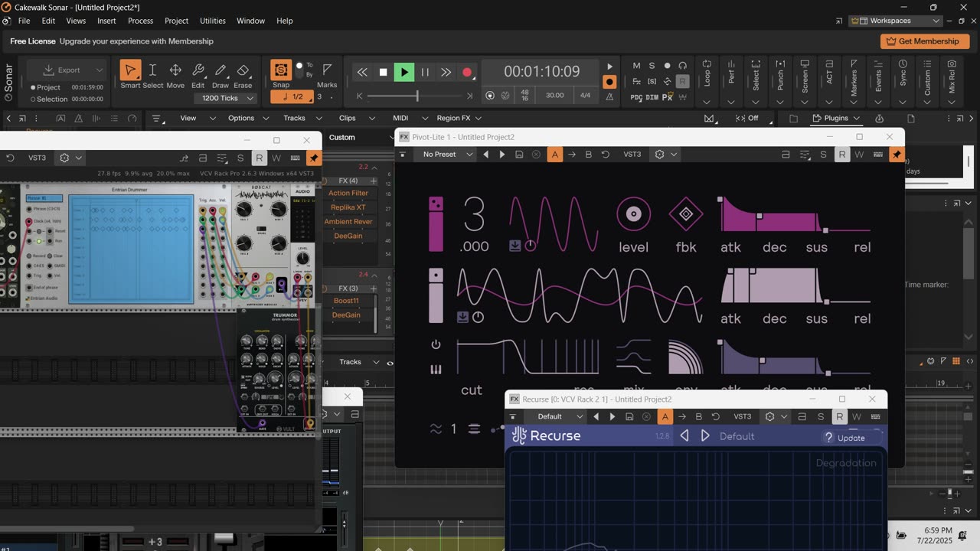Toggle pin on Pivot-Lite window
Viewport: 980px width, 551px height.
click(x=896, y=155)
